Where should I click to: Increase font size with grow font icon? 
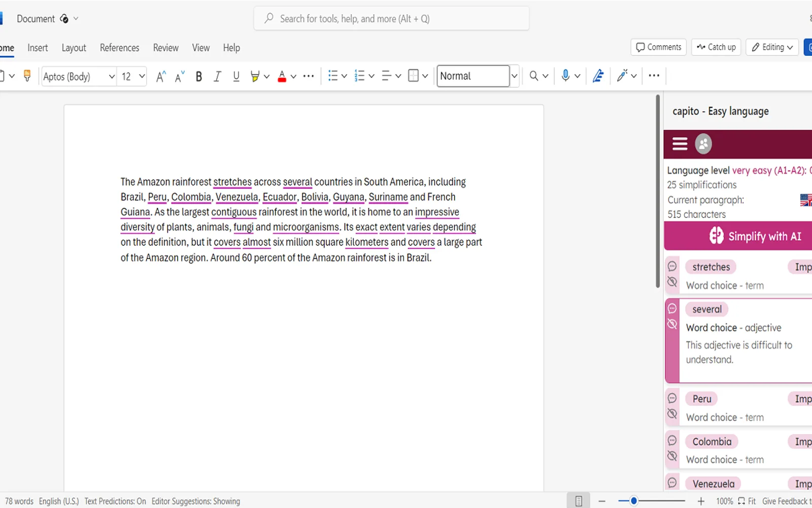(161, 76)
